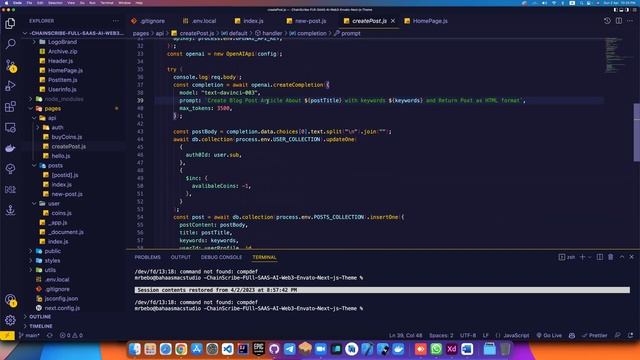Image resolution: width=640 pixels, height=360 pixels.
Task: Open timeline history icon in editor toolbar
Action: (x=607, y=21)
